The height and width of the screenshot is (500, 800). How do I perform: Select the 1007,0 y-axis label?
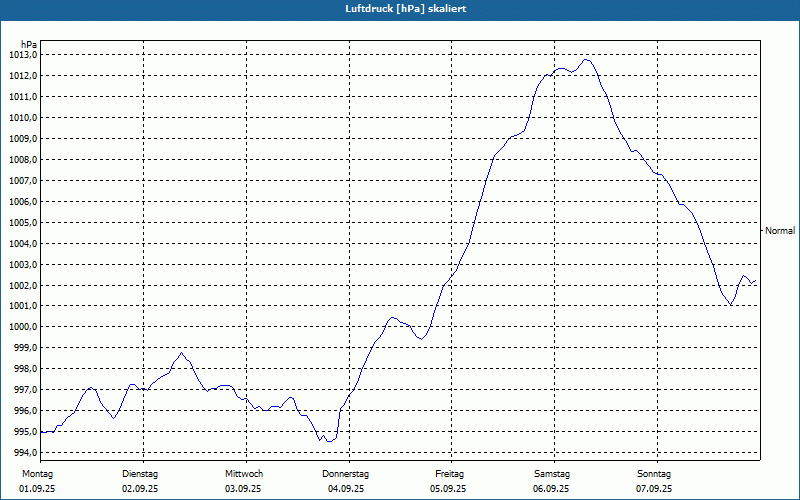coord(22,180)
